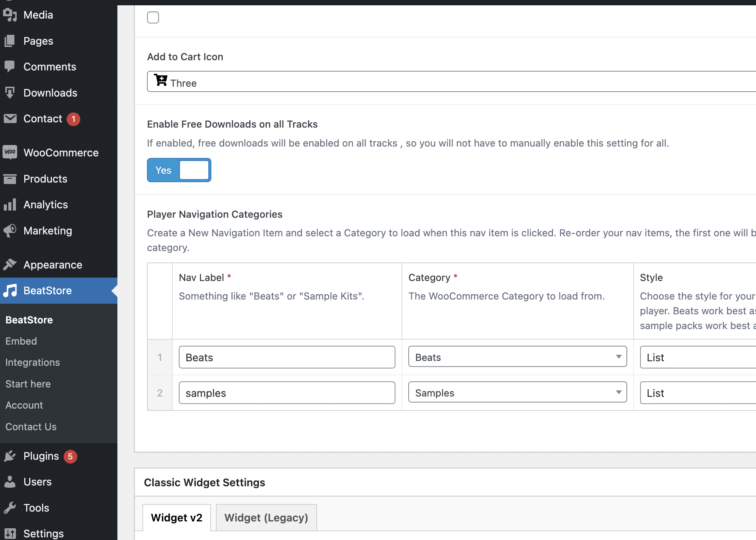Click the Contact notification badge showing 1
This screenshot has height=540, width=756.
point(73,119)
